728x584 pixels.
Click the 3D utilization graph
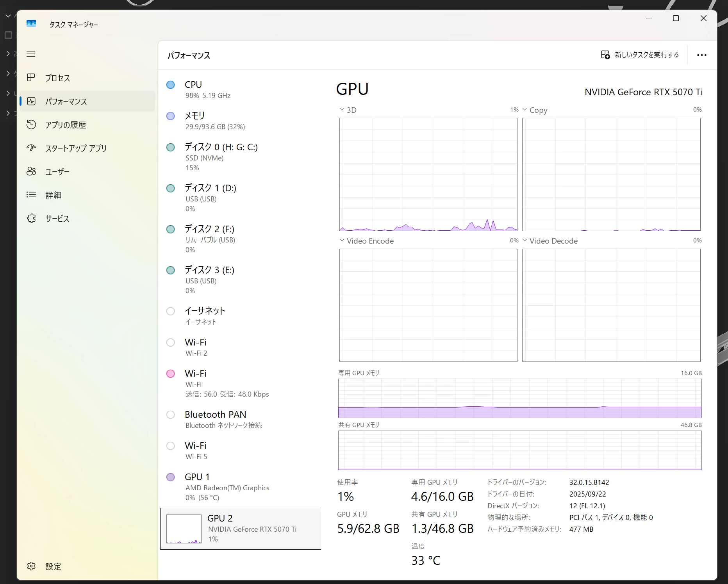(428, 174)
